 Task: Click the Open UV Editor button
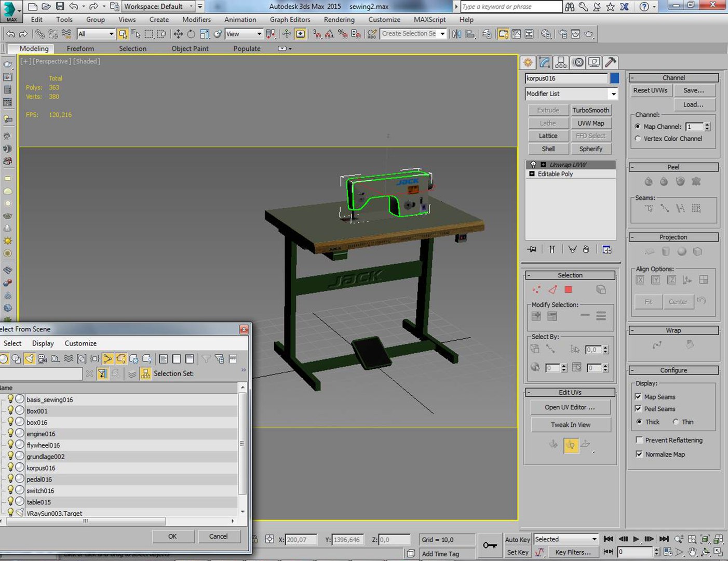[570, 407]
